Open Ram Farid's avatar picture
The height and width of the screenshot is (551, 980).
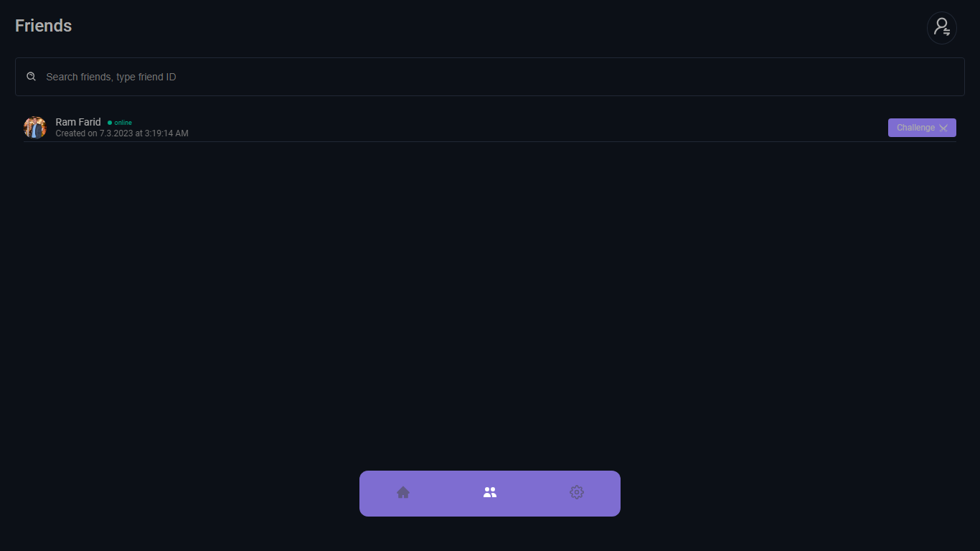click(x=35, y=128)
